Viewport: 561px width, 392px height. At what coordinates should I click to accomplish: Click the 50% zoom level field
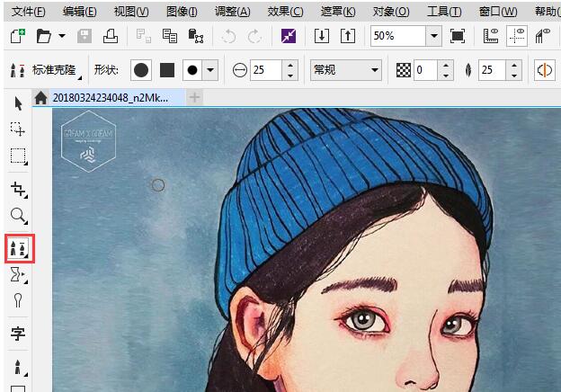pyautogui.click(x=398, y=36)
